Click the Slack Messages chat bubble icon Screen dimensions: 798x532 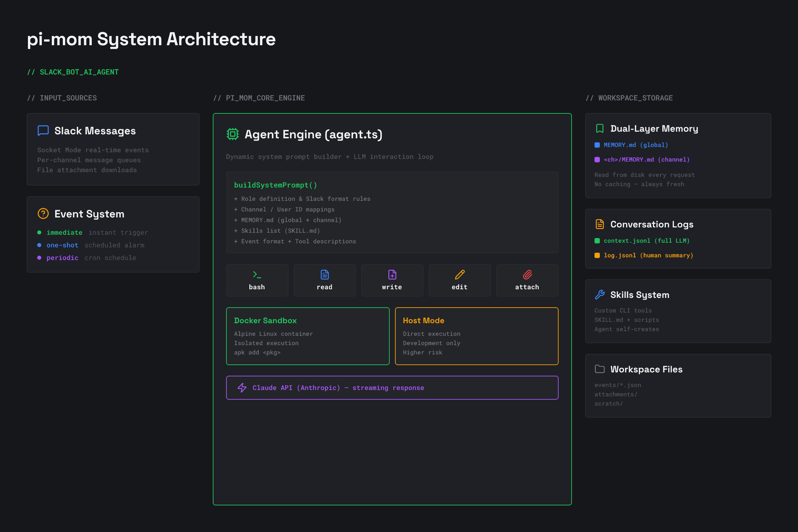(x=43, y=131)
